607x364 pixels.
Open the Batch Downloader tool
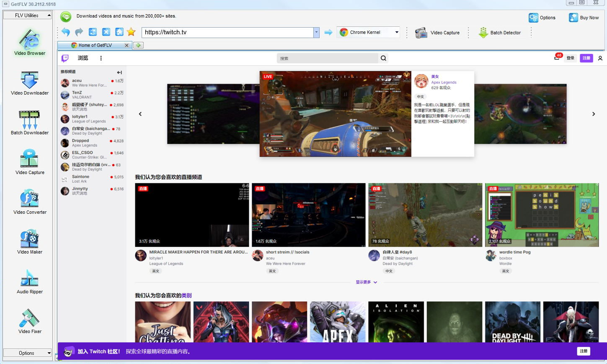tap(30, 123)
